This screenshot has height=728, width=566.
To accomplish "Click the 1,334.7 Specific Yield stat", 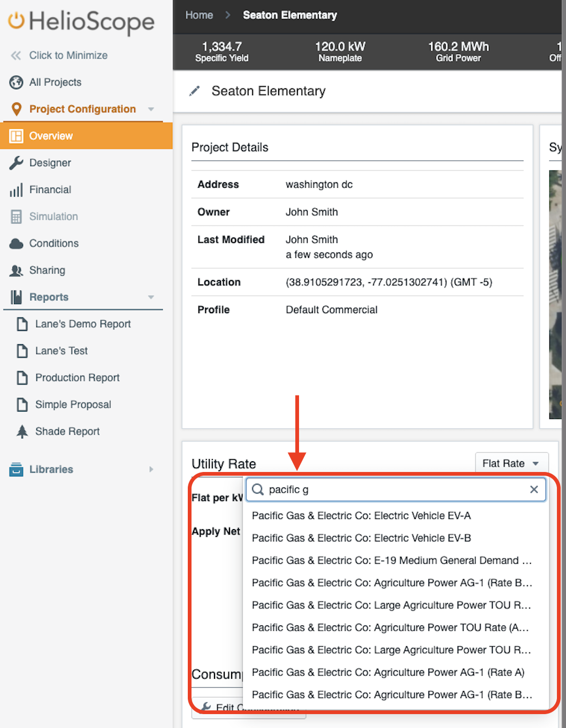I will click(x=222, y=52).
